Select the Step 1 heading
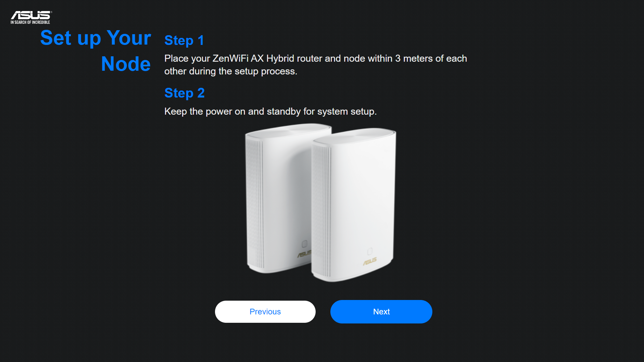Image resolution: width=644 pixels, height=362 pixels. pyautogui.click(x=184, y=40)
